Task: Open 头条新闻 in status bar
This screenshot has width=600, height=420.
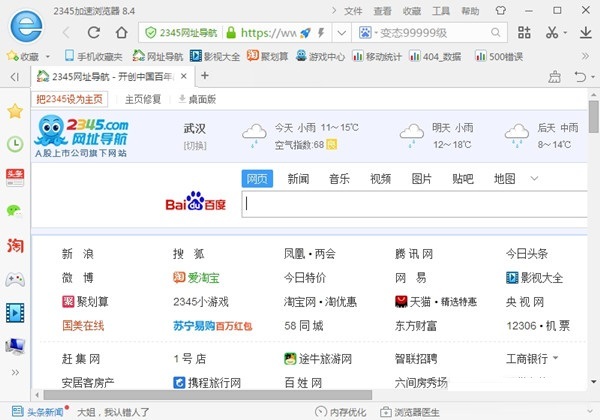Action: point(38,412)
